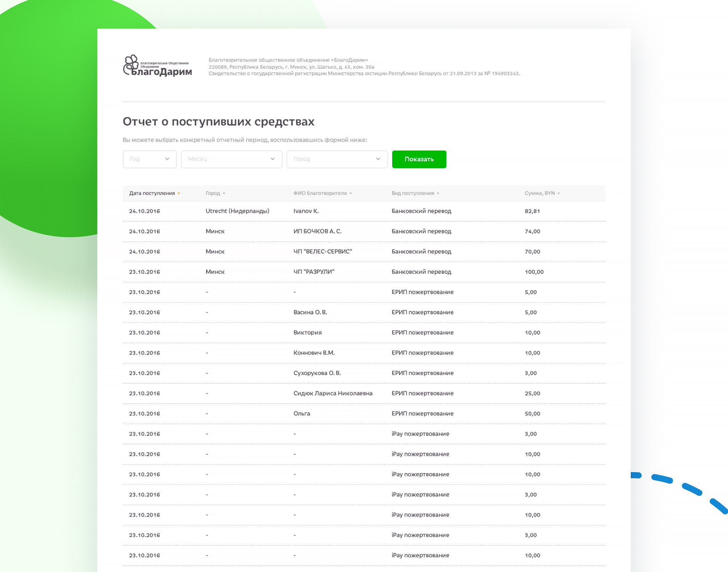728x572 pixels.
Task: Click sort arrow beside ФИО благотворителя
Action: 351,194
